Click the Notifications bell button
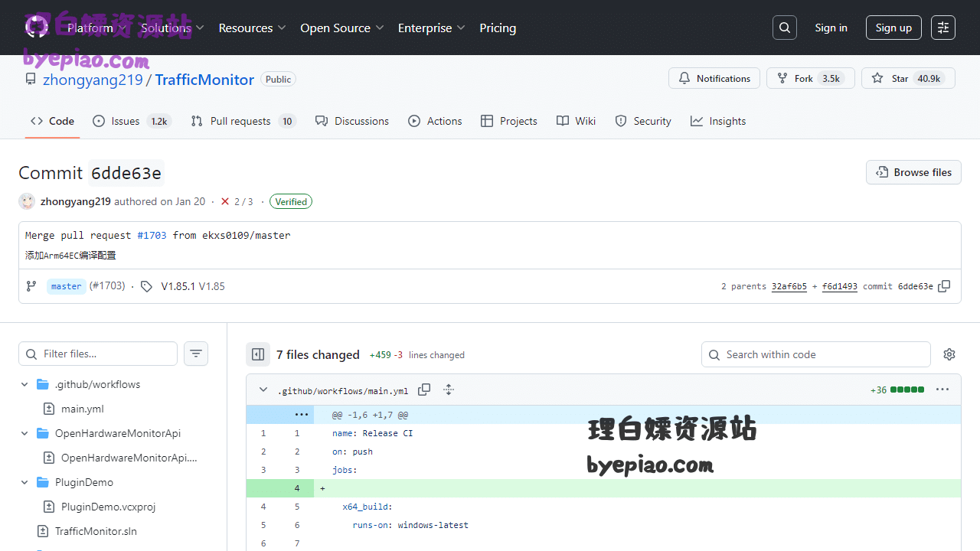This screenshot has width=980, height=551. pos(714,78)
